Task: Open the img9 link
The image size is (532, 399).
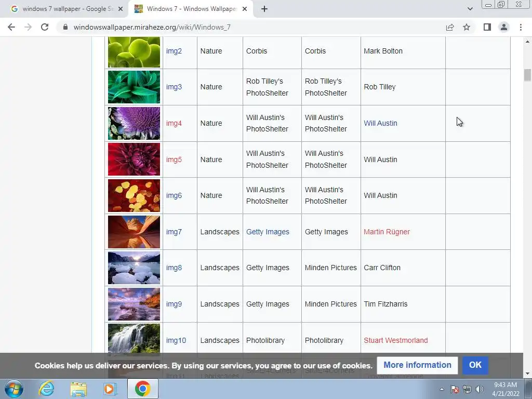Action: pos(174,304)
